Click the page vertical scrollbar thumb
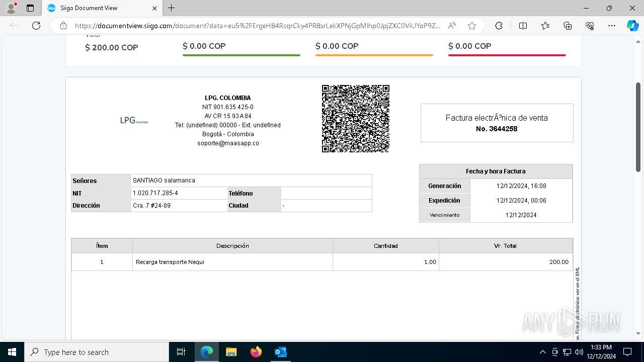644x362 pixels. pos(638,127)
